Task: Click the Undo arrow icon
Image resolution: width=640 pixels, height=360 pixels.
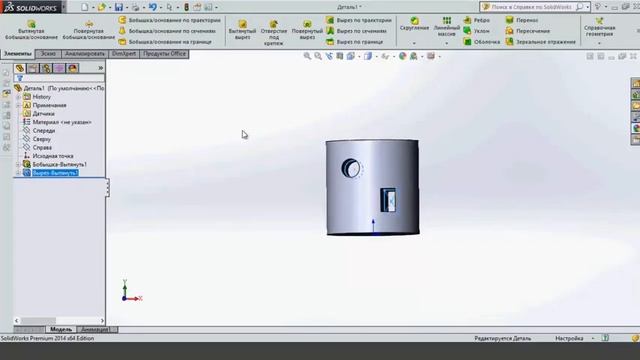Action: coord(153,7)
